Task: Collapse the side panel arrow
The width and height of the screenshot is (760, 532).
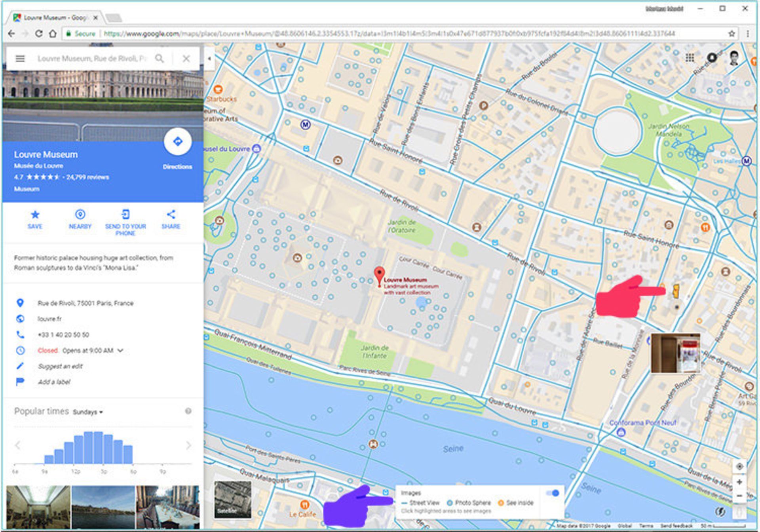Action: point(209,59)
